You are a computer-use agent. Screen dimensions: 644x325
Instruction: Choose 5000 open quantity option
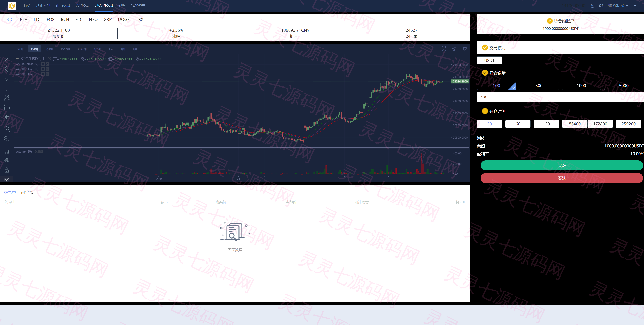tap(624, 86)
